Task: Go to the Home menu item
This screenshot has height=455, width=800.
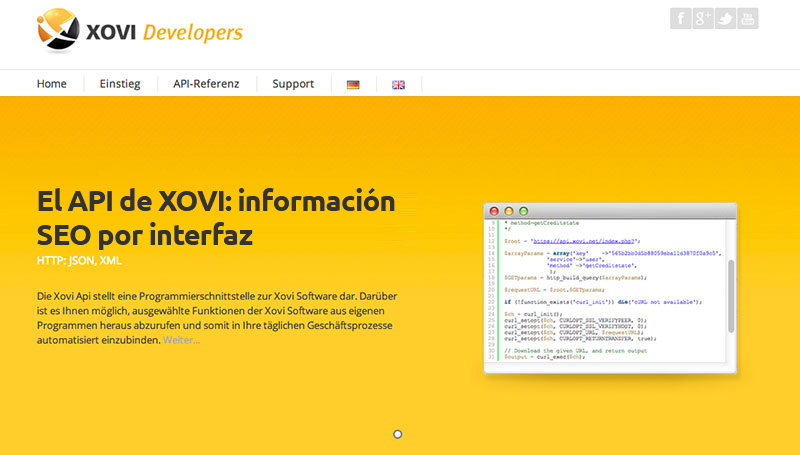Action: (x=52, y=84)
